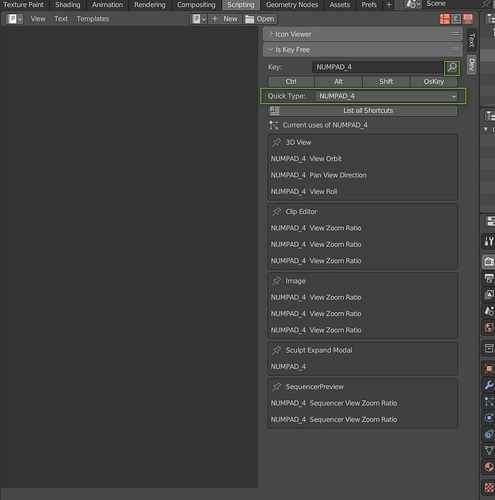
Task: Toggle the Ctrl modifier button
Action: (291, 82)
